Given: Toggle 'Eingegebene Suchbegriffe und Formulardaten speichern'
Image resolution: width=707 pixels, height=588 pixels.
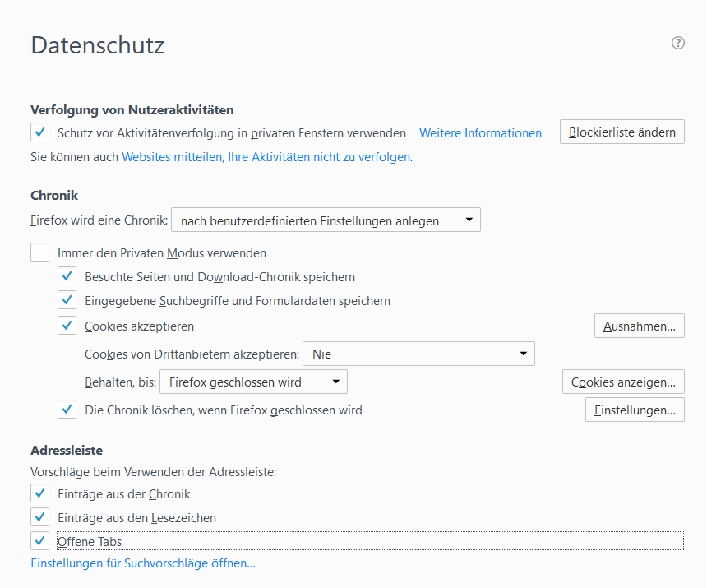Looking at the screenshot, I should (x=67, y=301).
